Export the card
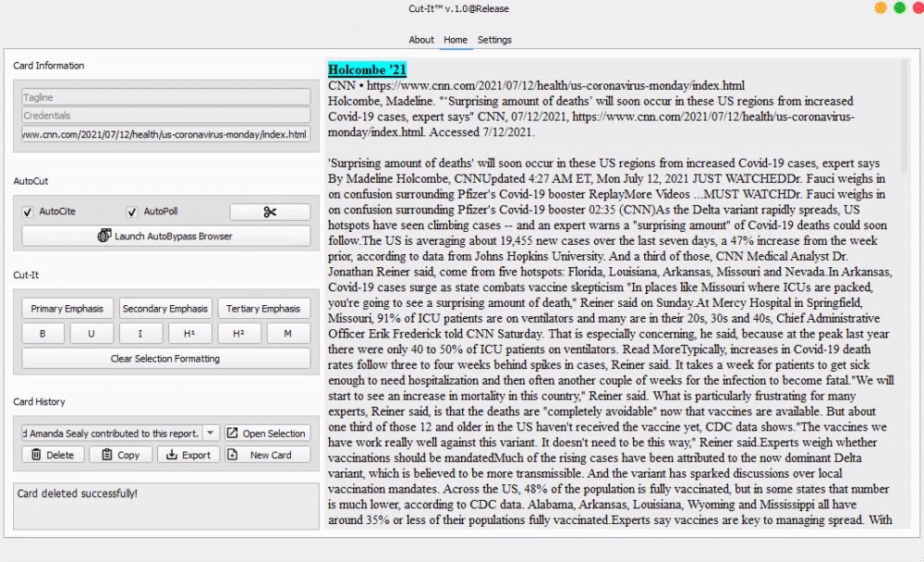This screenshot has width=924, height=562. pos(188,455)
